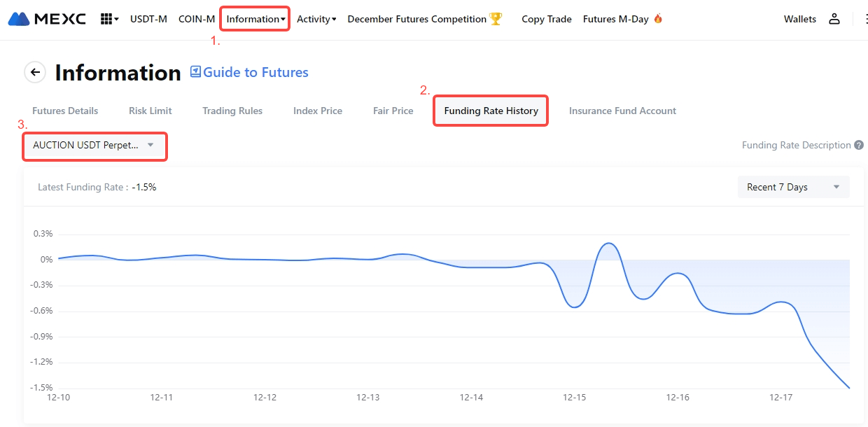The height and width of the screenshot is (427, 868).
Task: Switch to the Funding Rate History tab
Action: [x=491, y=111]
